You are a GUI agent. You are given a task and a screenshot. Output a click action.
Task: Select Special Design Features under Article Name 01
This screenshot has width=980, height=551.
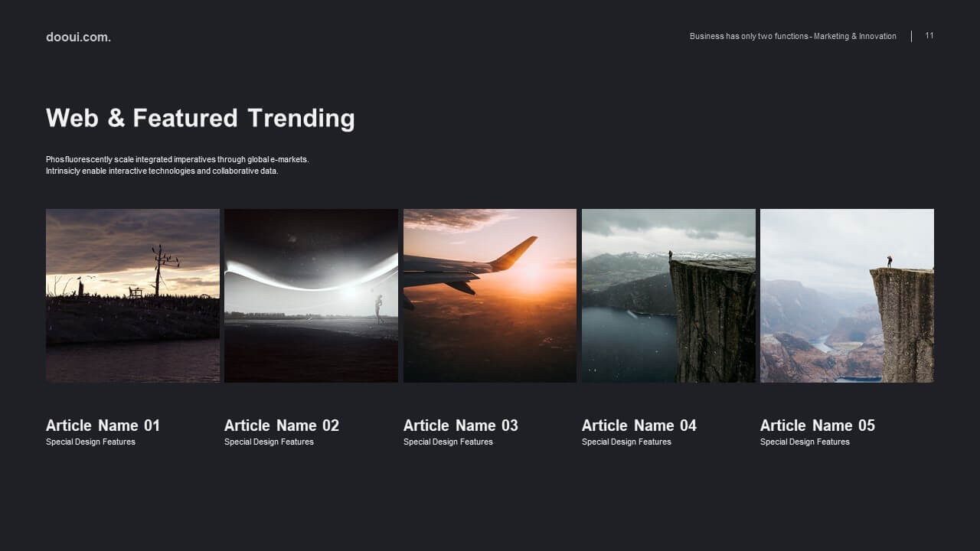pos(90,442)
